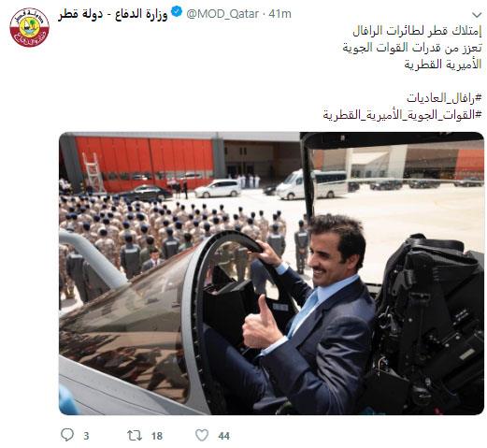This screenshot has height=448, width=487.
Task: Follow the hashtag #رافال_العاديات
Action: [x=444, y=98]
